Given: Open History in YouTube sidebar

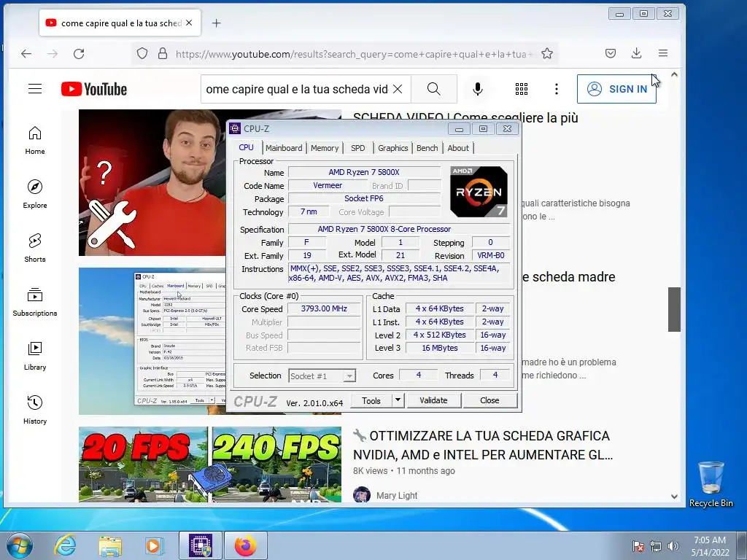Looking at the screenshot, I should pos(35,410).
